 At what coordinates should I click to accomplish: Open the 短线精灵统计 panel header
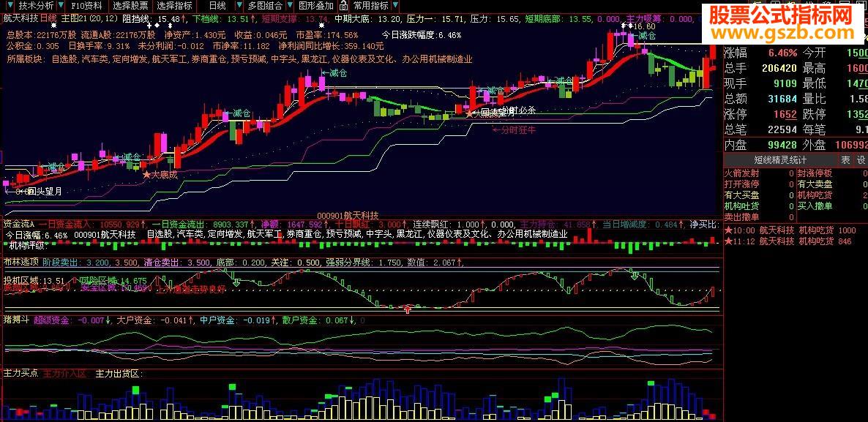pyautogui.click(x=780, y=160)
